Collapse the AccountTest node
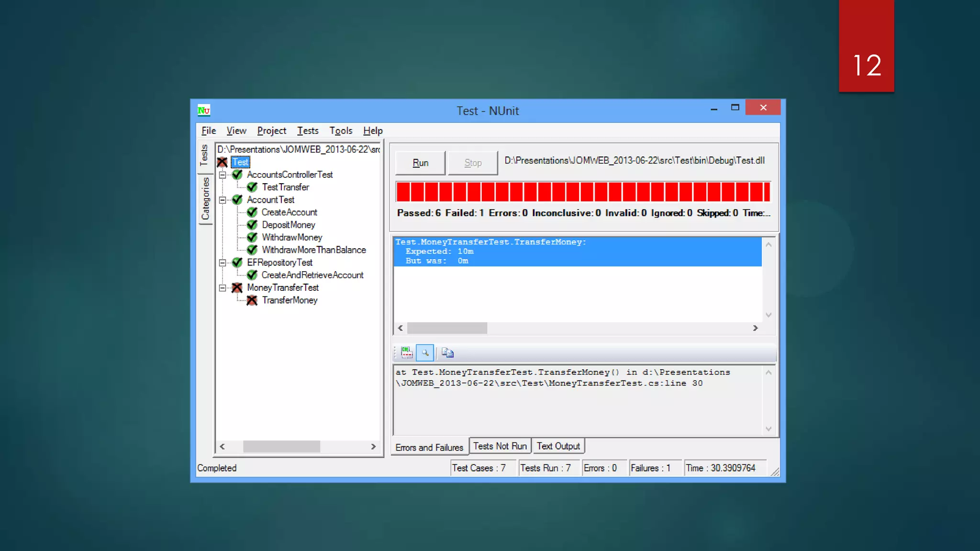 point(223,200)
